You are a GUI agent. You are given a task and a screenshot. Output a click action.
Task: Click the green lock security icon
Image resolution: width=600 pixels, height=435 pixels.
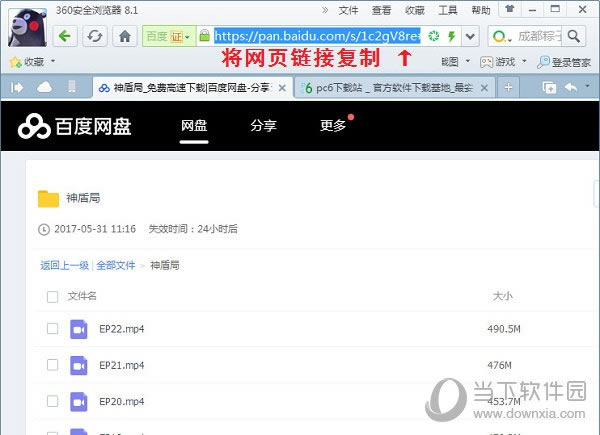(205, 36)
